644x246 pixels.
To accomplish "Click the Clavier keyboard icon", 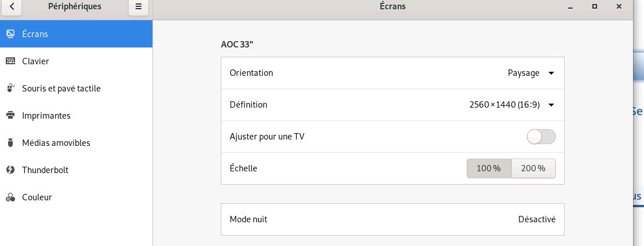I will point(10,61).
